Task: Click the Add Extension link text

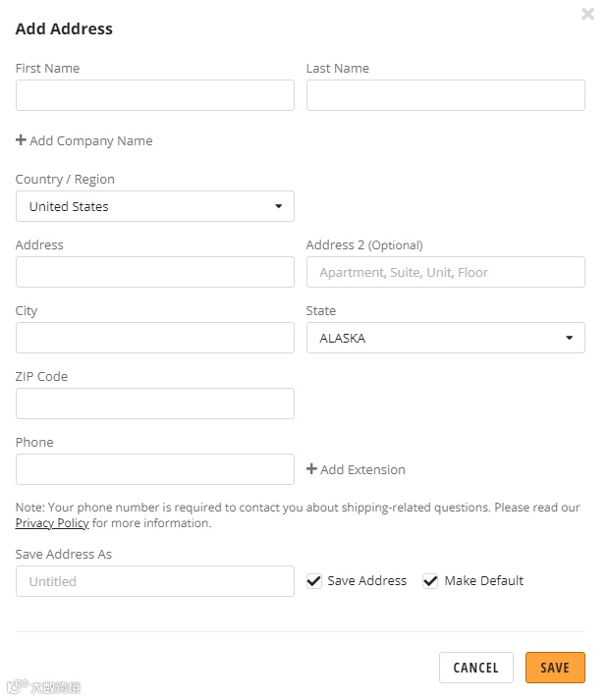Action: (362, 469)
